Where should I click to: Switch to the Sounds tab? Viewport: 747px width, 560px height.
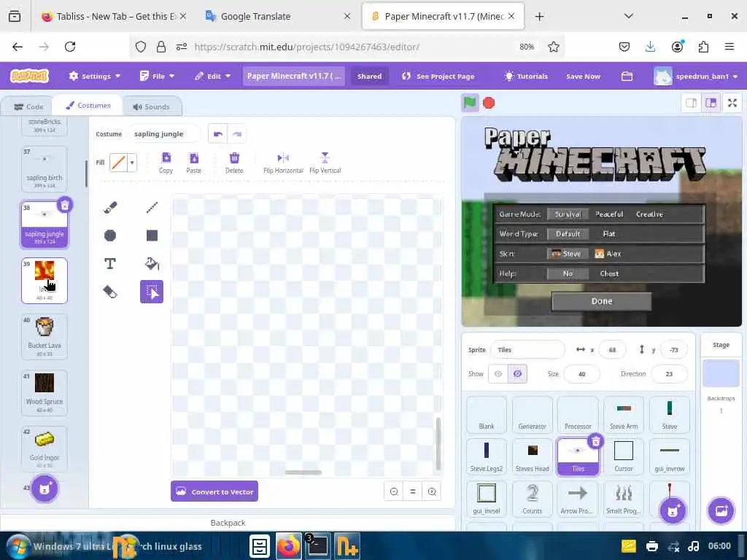pos(152,106)
